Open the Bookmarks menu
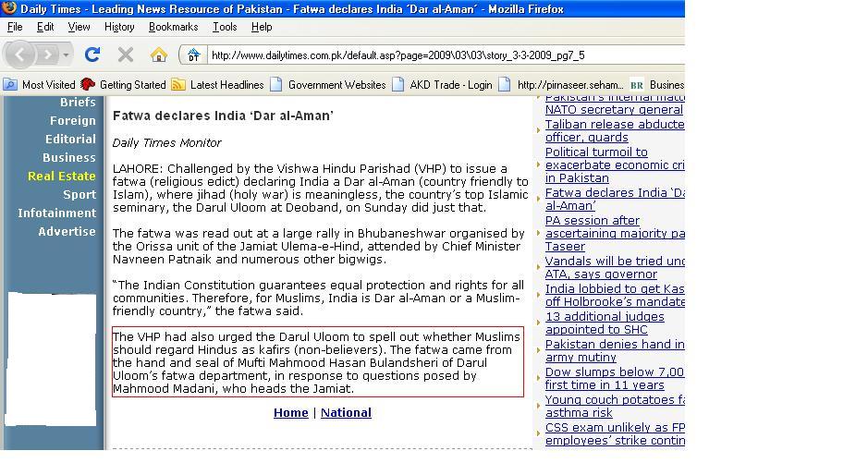This screenshot has height=463, width=868. pyautogui.click(x=173, y=27)
